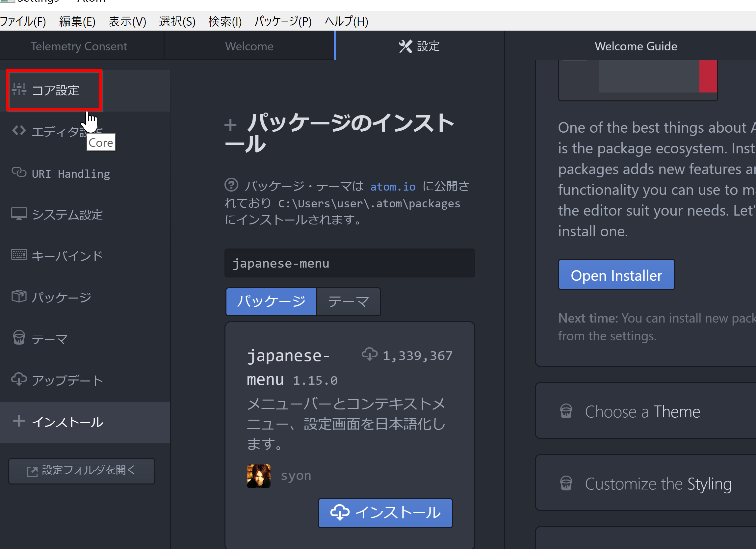Image resolution: width=756 pixels, height=549 pixels.
Task: Open ファイル(F) menu
Action: pyautogui.click(x=23, y=22)
